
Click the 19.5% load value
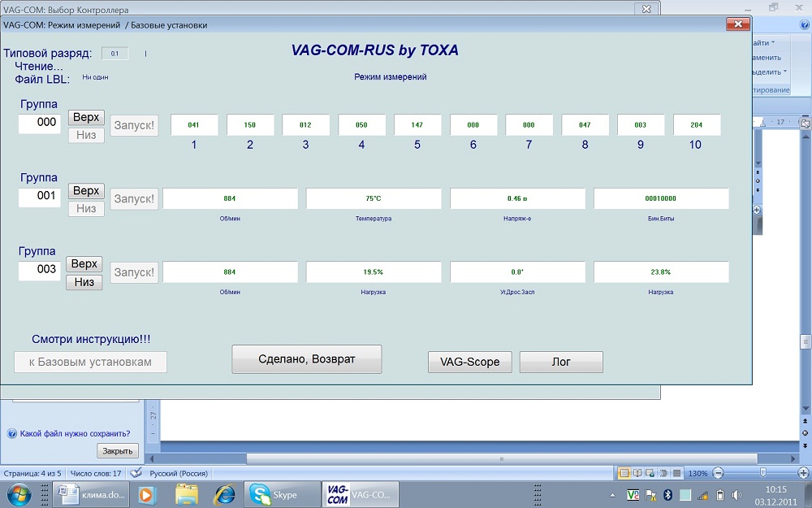[x=374, y=272]
